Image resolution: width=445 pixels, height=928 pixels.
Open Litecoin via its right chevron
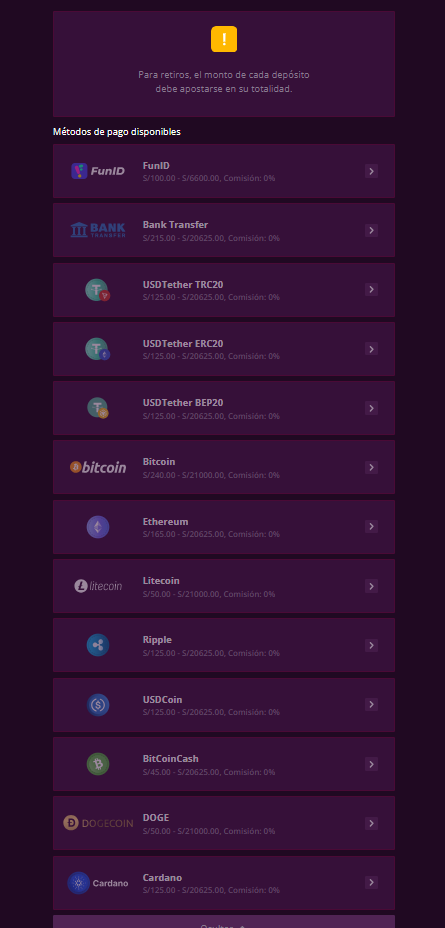(x=371, y=586)
